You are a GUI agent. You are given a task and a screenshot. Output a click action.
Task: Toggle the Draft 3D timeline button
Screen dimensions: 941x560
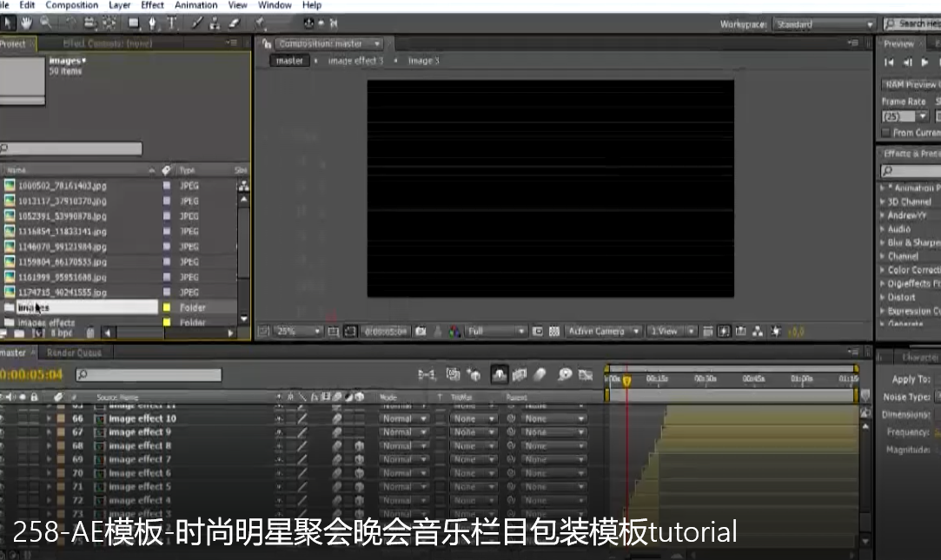(474, 375)
